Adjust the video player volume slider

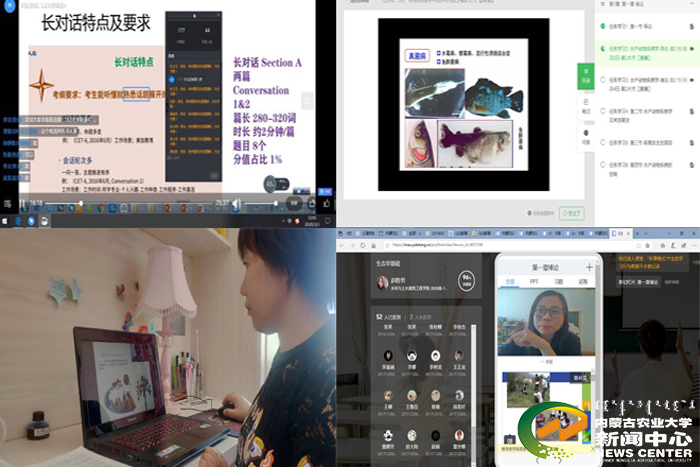pos(261,204)
